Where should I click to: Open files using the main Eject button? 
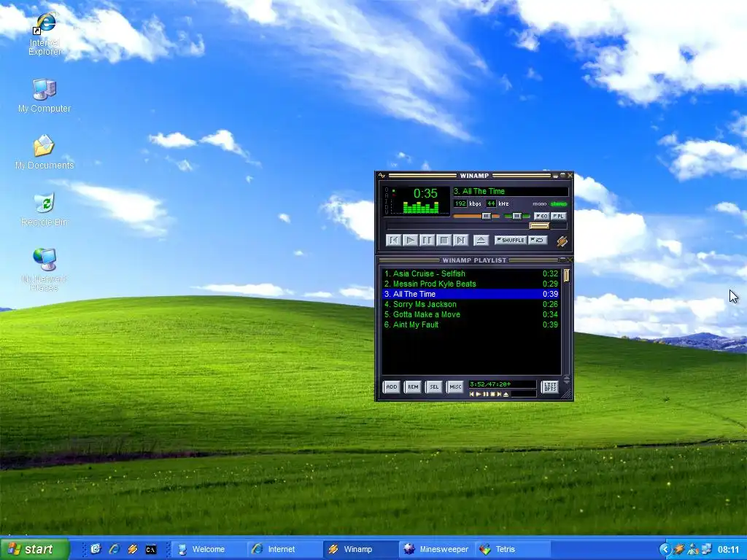[x=481, y=240]
